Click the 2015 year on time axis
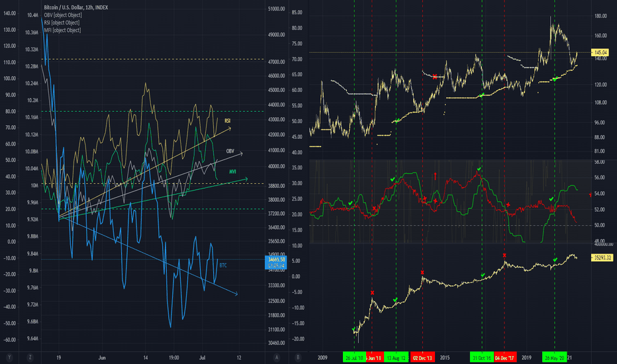 pyautogui.click(x=445, y=357)
